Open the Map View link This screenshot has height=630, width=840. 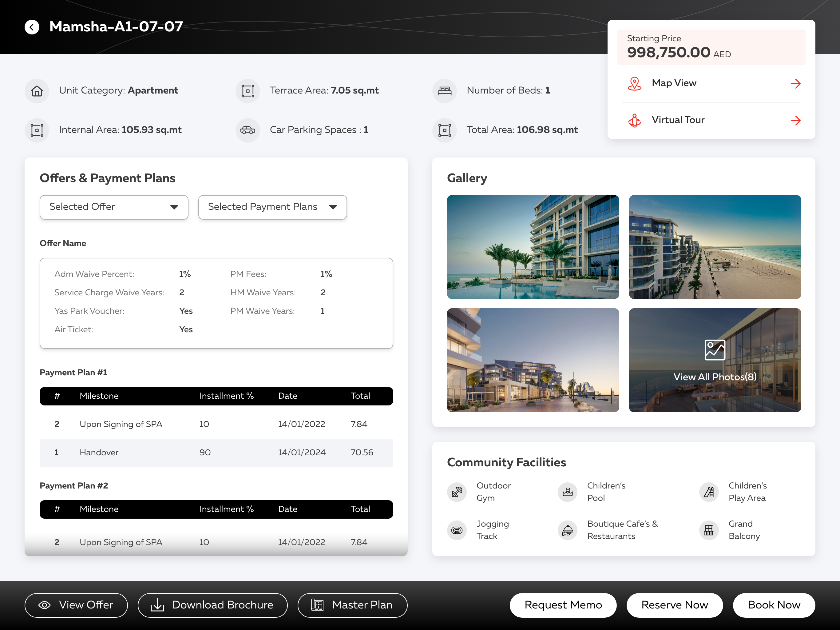711,84
